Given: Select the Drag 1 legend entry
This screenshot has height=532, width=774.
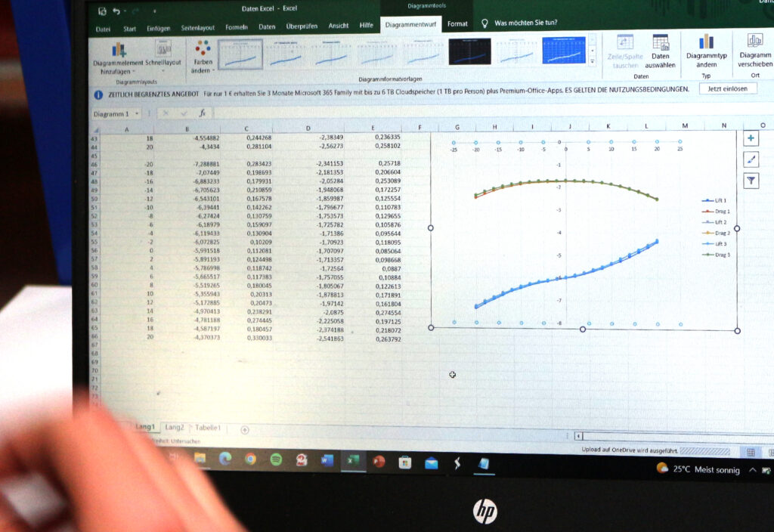Looking at the screenshot, I should [x=715, y=212].
